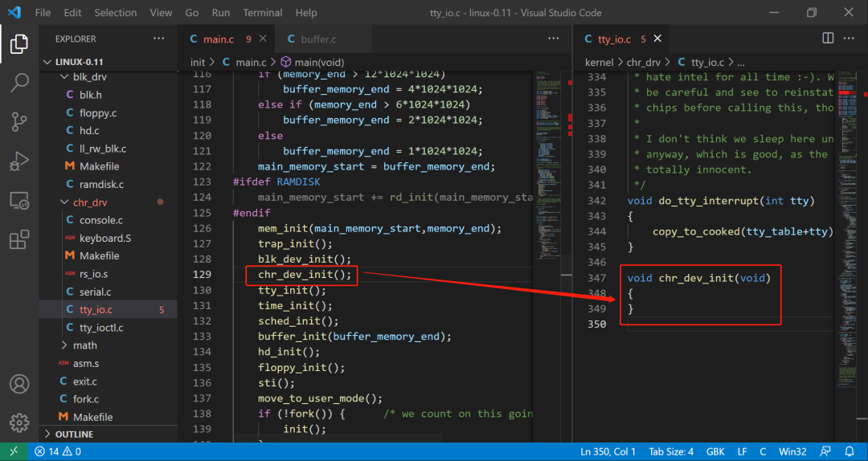Open asm.s in the explorer
This screenshot has width=868, height=461.
(x=108, y=364)
